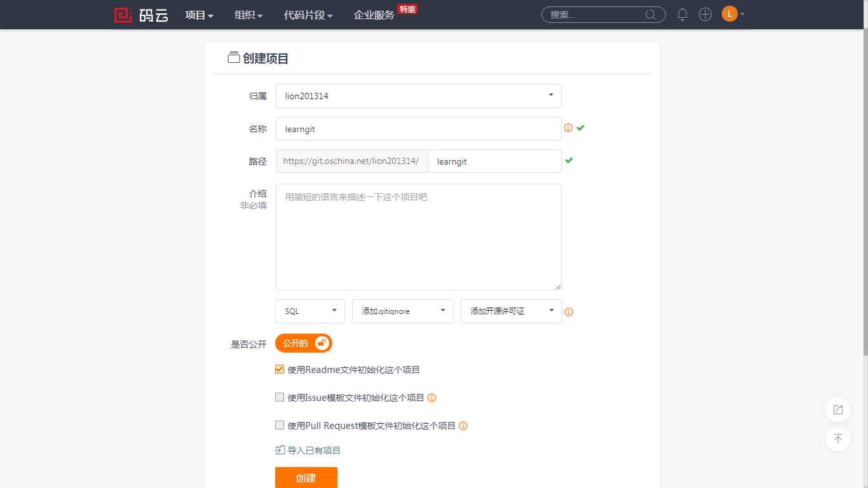Open the 企业服务 menu item

374,15
